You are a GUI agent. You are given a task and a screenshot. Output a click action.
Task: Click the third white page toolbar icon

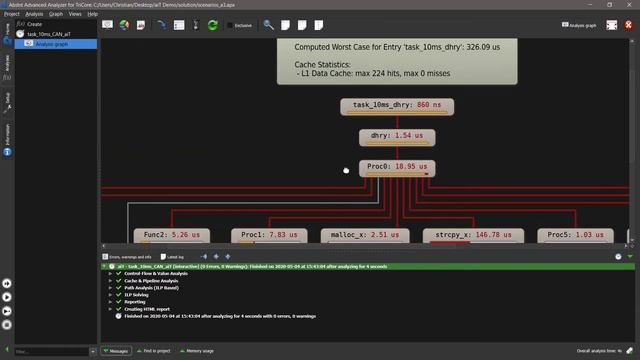pos(319,25)
